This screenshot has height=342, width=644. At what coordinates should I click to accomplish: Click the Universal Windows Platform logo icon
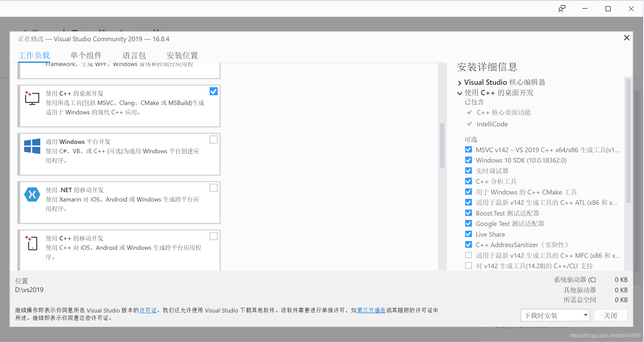[x=32, y=146]
